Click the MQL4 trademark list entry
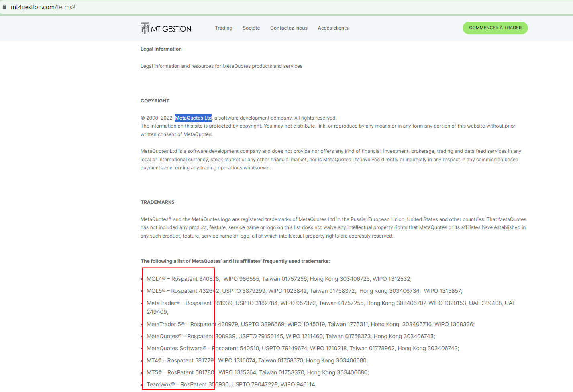This screenshot has height=392, width=573. (x=279, y=279)
